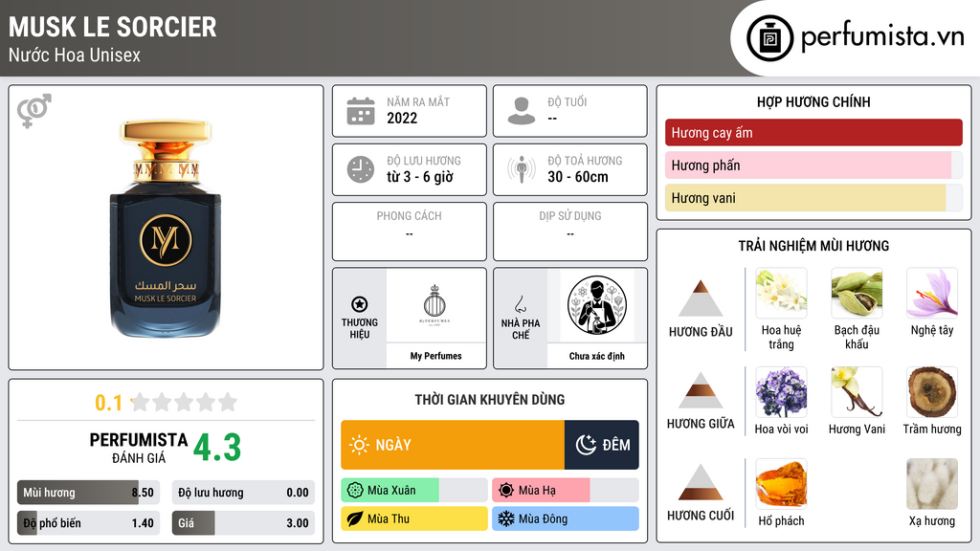The width and height of the screenshot is (980, 551).
Task: Click the Độ lưu hương 0.00 rating bar
Action: (243, 493)
